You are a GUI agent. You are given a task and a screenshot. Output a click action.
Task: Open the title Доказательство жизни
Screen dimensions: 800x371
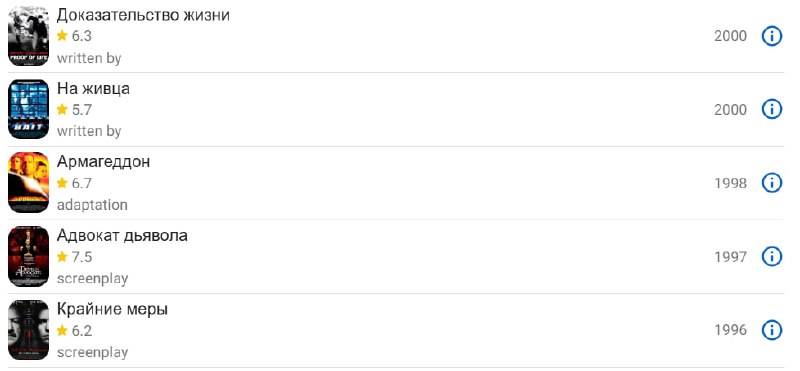143,15
